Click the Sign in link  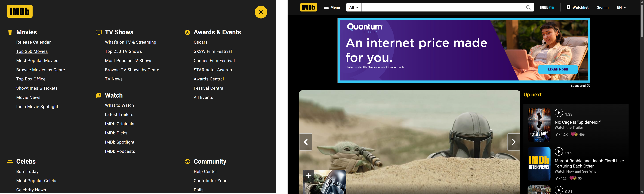coord(602,7)
